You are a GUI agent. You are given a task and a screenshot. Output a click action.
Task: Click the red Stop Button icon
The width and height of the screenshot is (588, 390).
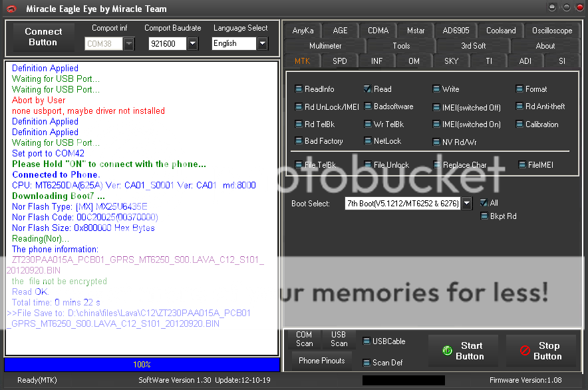525,351
